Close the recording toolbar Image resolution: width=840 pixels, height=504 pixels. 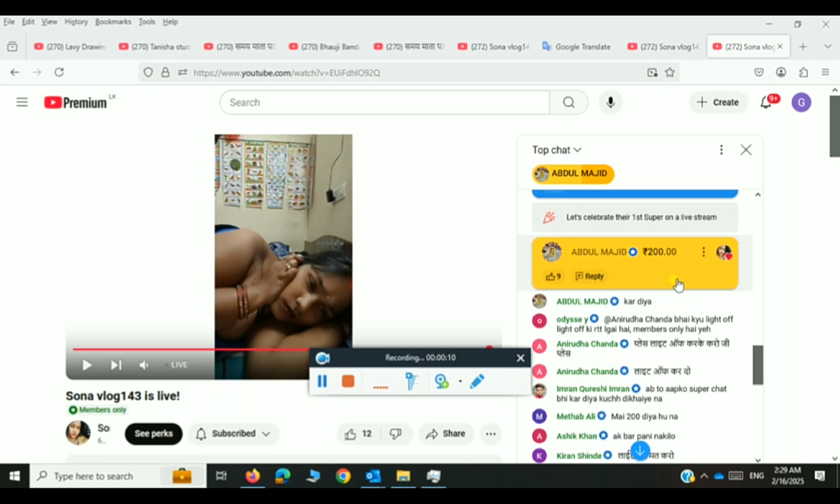520,358
